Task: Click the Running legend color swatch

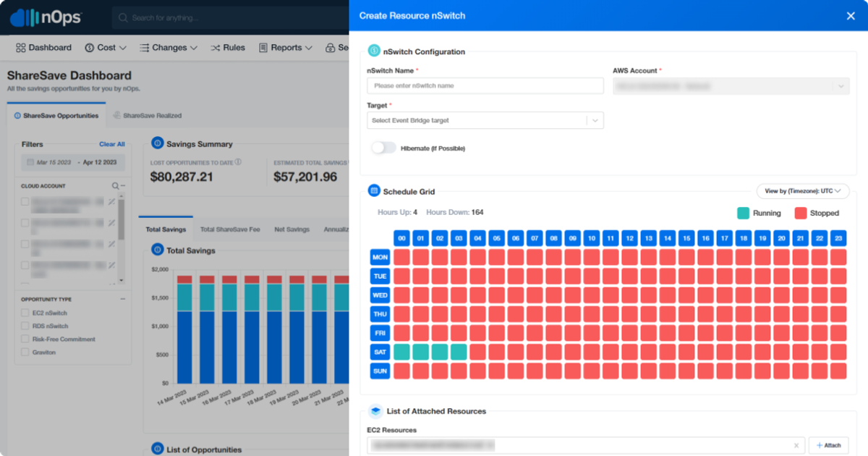Action: point(743,213)
